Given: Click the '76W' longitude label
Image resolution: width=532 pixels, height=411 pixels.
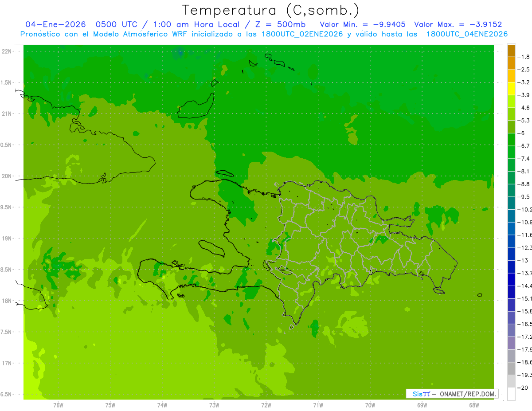Looking at the screenshot, I should [58, 405].
